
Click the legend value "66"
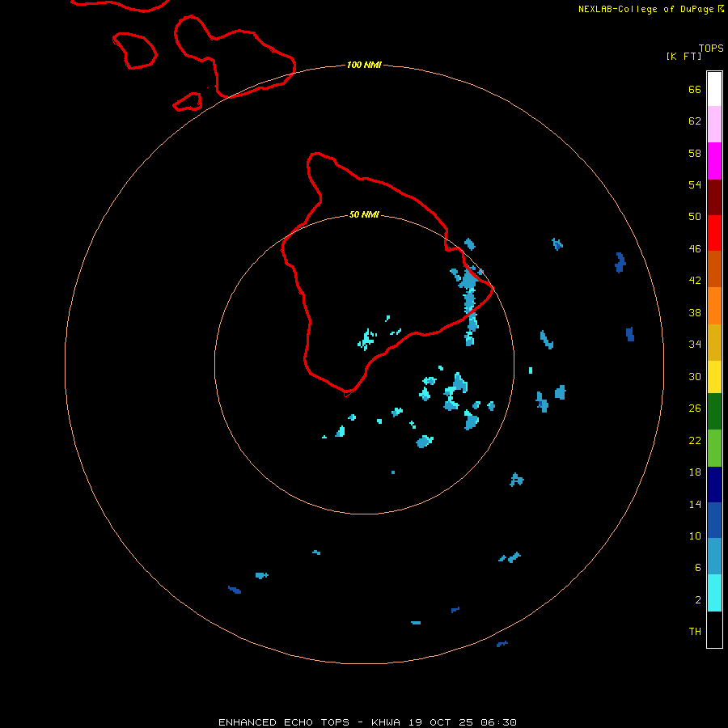pyautogui.click(x=695, y=90)
